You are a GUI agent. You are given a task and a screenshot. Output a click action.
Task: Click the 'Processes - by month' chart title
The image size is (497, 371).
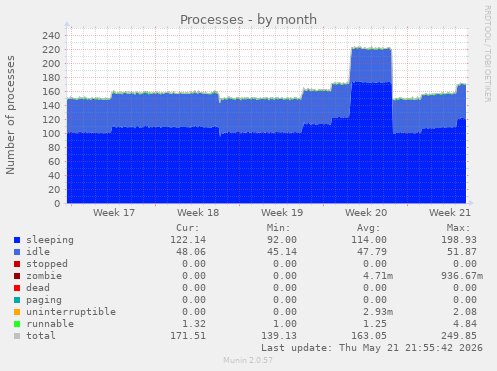248,20
